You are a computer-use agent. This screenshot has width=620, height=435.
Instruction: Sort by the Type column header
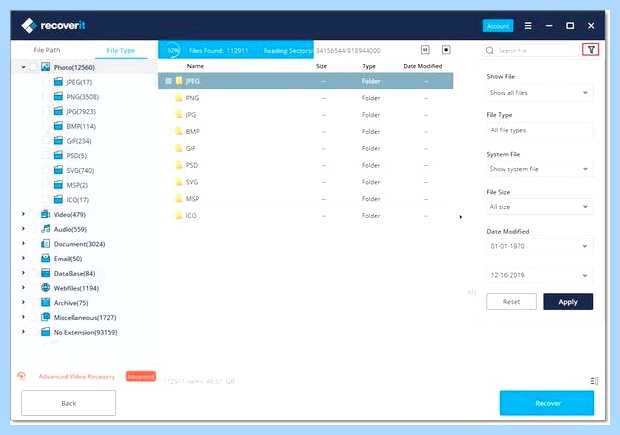369,66
